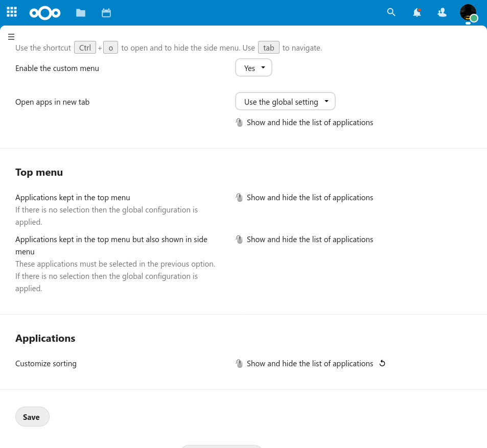This screenshot has height=448, width=487.
Task: Show application list under 'Open apps in new tab'
Action: coord(309,123)
